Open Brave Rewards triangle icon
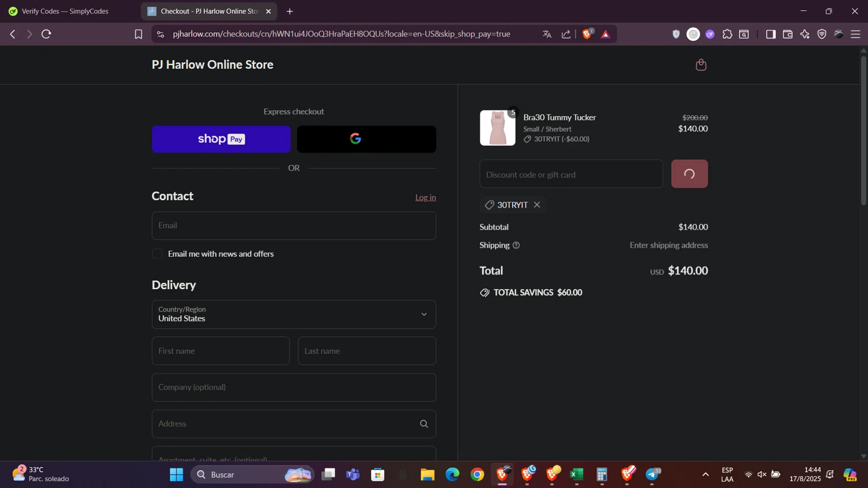 (x=606, y=34)
